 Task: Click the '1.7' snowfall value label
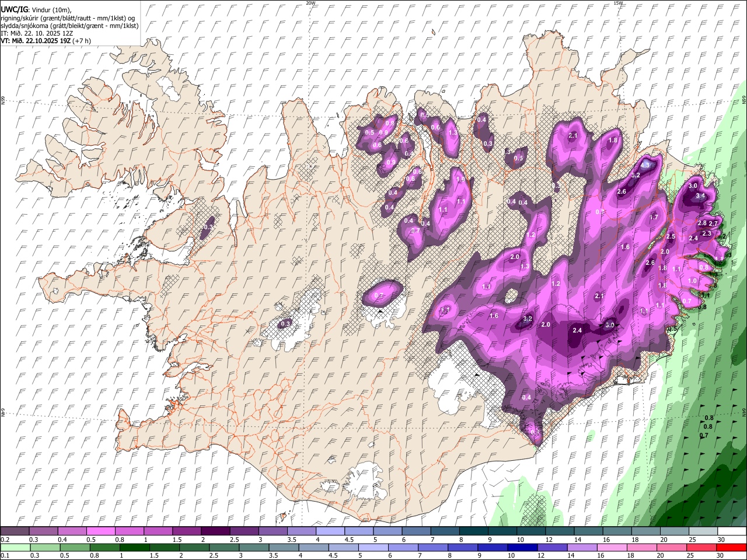(654, 217)
